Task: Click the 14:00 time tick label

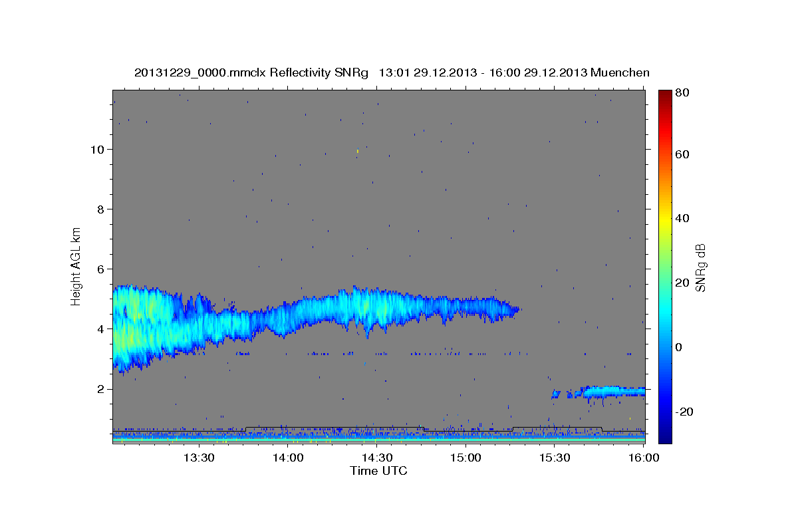Action: (287, 458)
